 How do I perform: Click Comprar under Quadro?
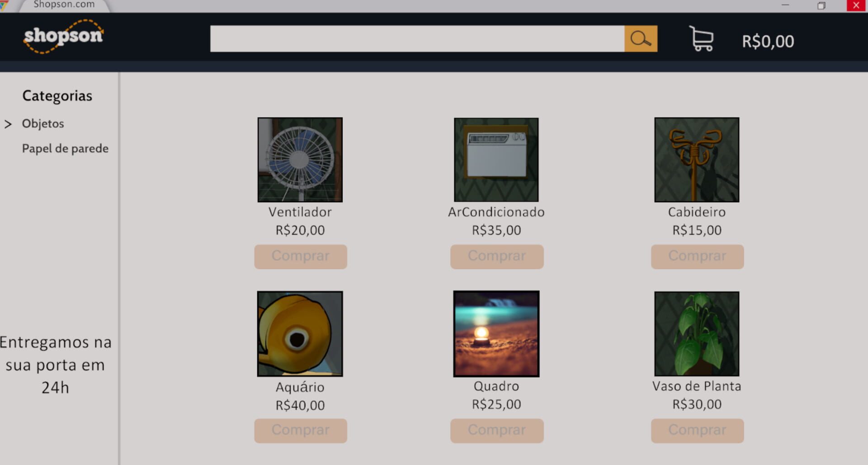pos(497,431)
